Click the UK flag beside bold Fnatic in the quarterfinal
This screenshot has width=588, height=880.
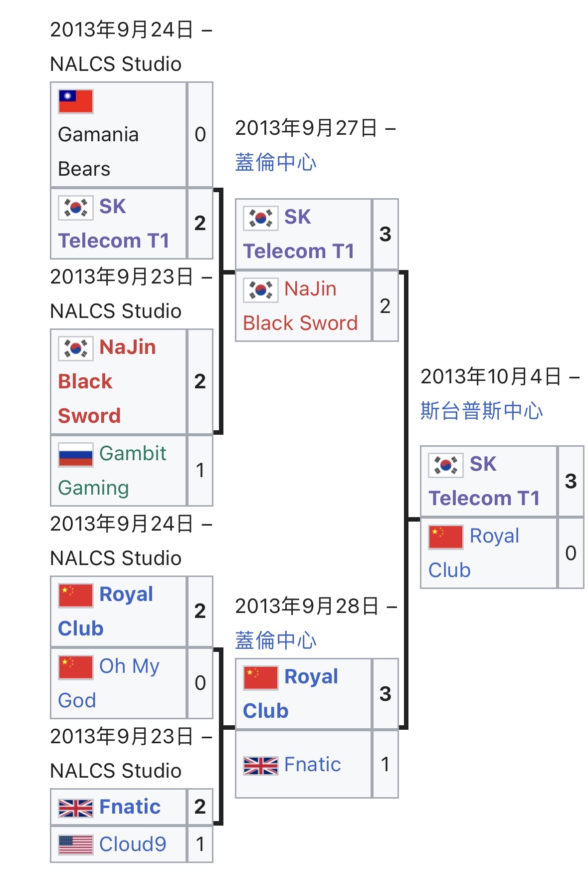point(75,808)
